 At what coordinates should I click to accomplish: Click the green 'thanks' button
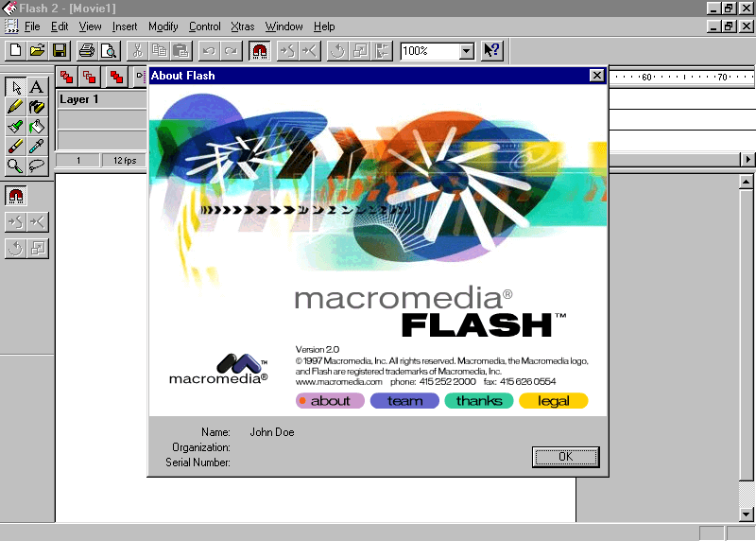(x=479, y=401)
